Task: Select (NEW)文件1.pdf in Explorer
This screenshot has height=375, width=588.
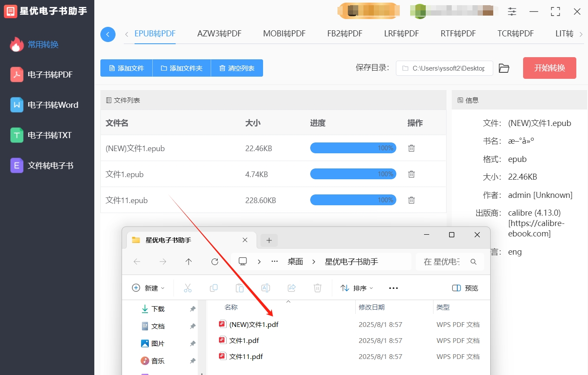Action: [x=249, y=324]
